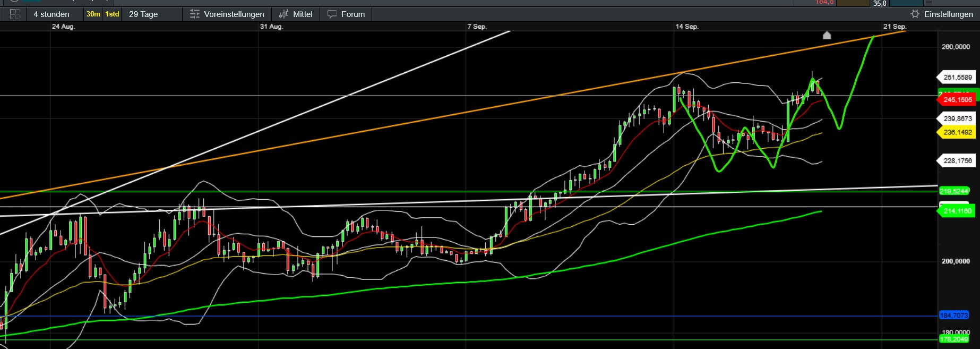Image resolution: width=980 pixels, height=349 pixels.
Task: Click the '21 Sep.' date label
Action: pyautogui.click(x=895, y=27)
